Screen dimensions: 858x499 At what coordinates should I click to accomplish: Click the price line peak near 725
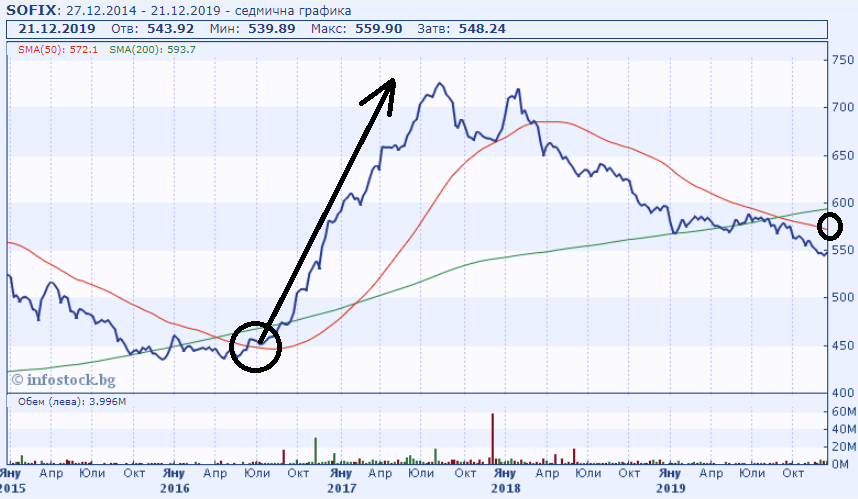pyautogui.click(x=439, y=84)
